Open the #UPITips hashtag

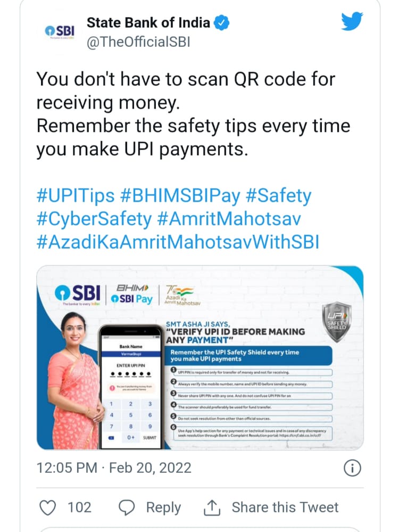click(x=76, y=196)
